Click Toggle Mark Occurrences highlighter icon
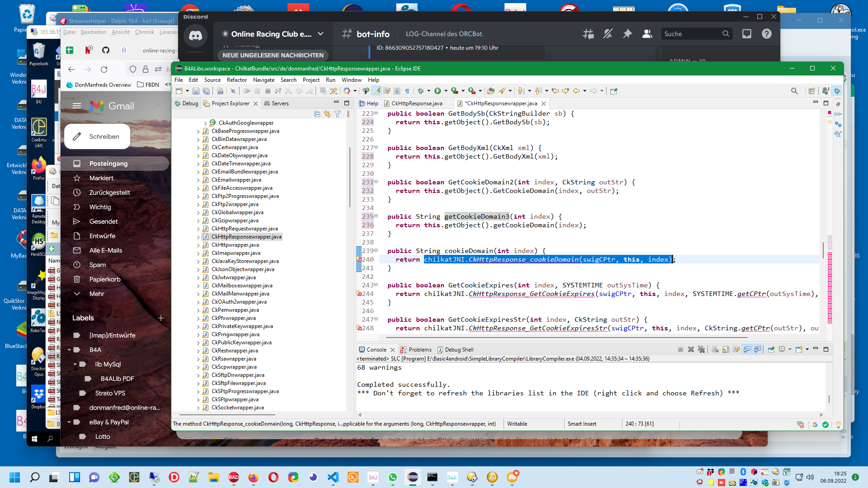Image resolution: width=868 pixels, height=488 pixels. (x=377, y=91)
